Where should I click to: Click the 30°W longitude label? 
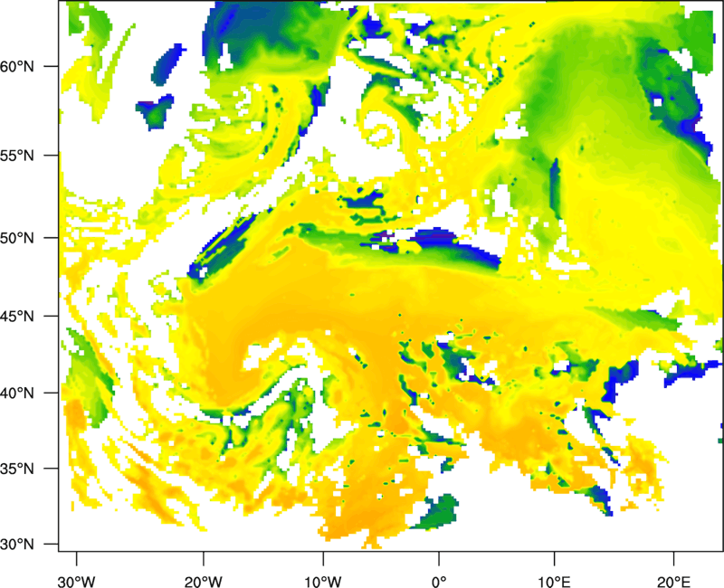coord(77,582)
